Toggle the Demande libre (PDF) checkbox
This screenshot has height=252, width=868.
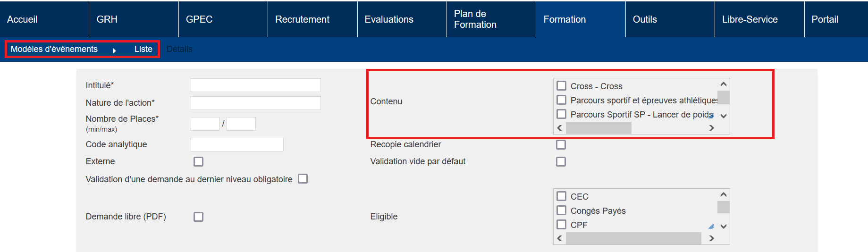[198, 217]
